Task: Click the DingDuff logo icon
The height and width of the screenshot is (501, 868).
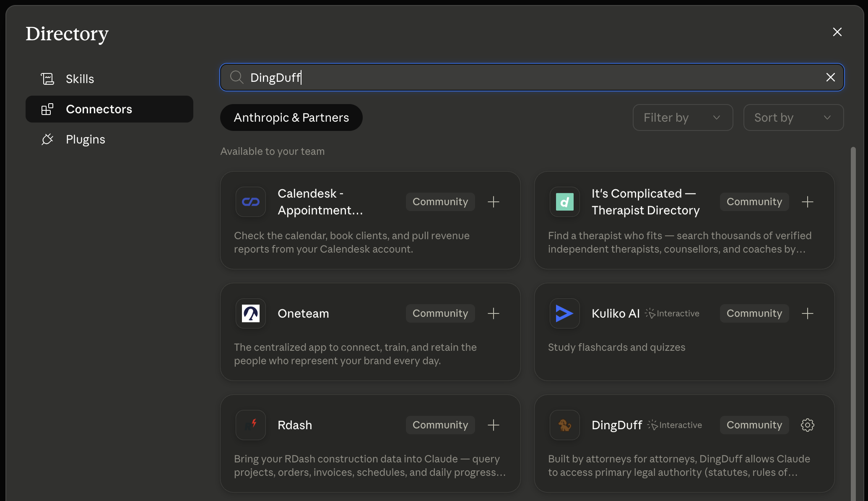Action: 565,425
